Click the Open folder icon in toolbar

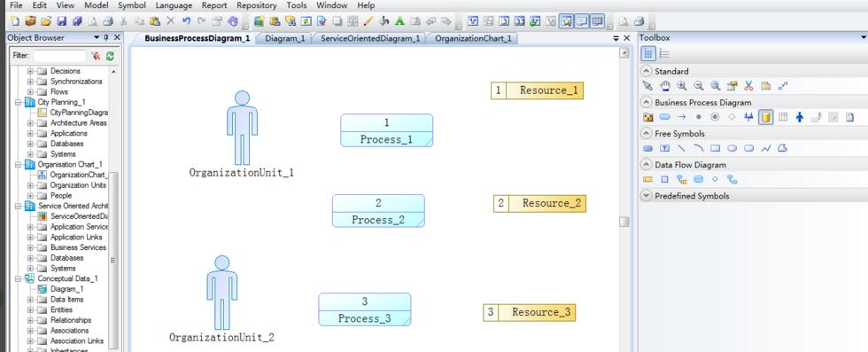coord(46,21)
